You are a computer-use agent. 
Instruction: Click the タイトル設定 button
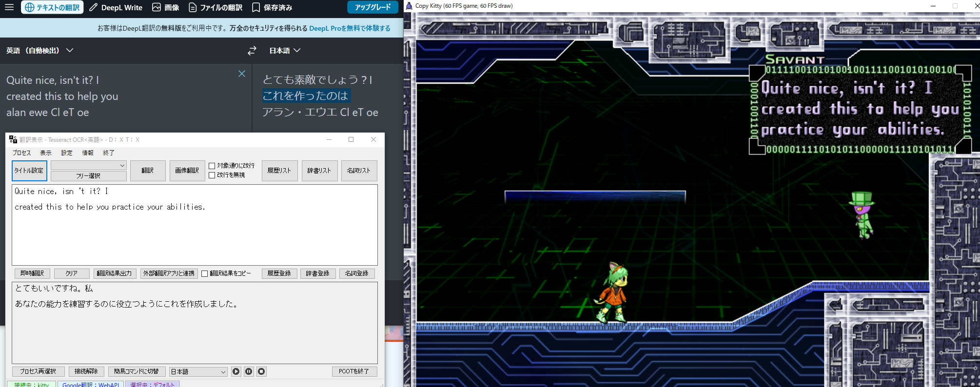(29, 171)
